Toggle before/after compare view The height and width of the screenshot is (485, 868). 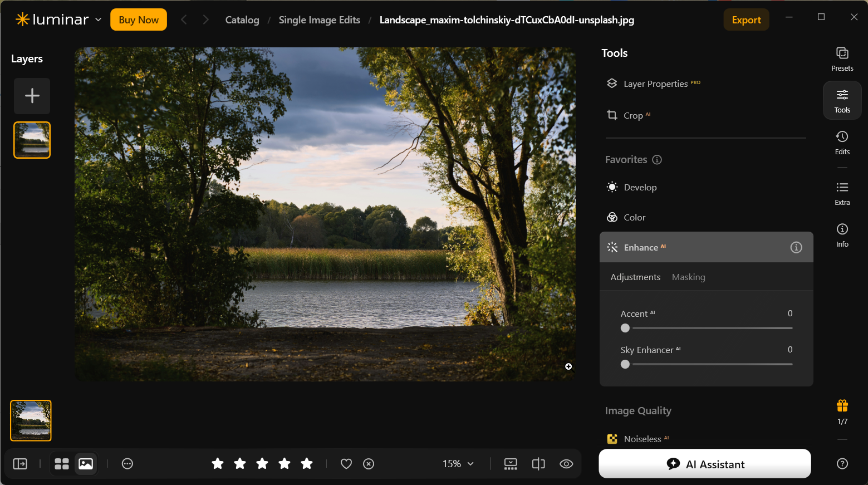coord(538,463)
